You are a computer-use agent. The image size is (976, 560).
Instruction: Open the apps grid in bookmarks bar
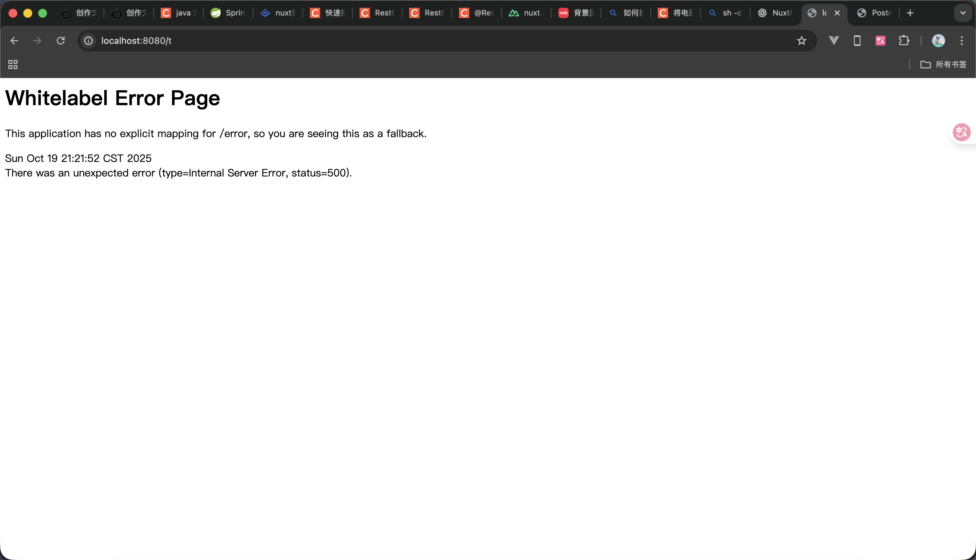click(13, 65)
